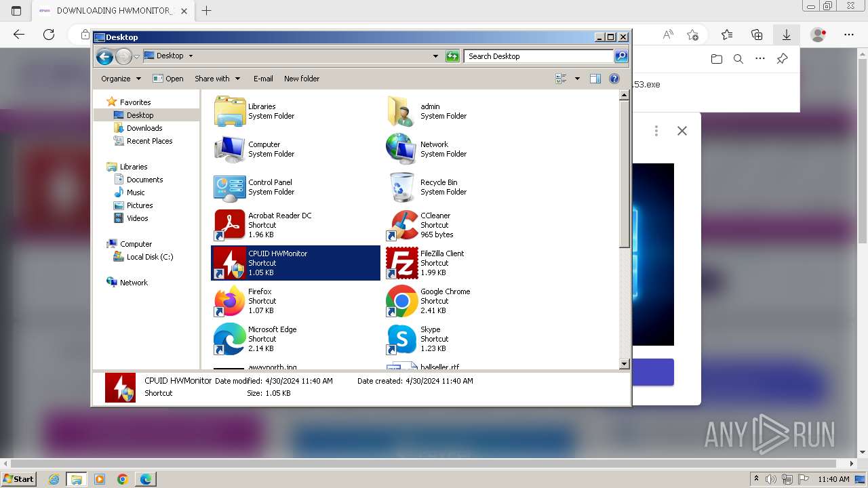
Task: Open Edge favorites star icon
Action: [x=727, y=35]
